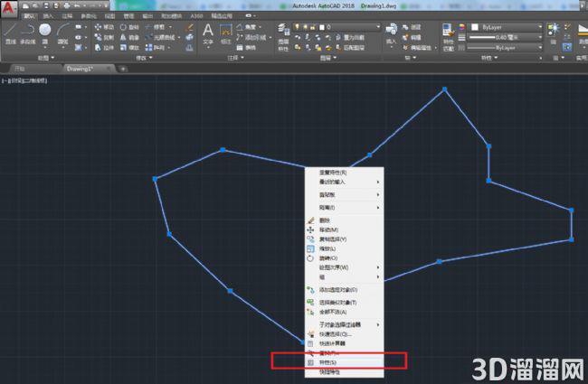The width and height of the screenshot is (588, 384).
Task: Click the Edit block icon
Action: [x=412, y=37]
